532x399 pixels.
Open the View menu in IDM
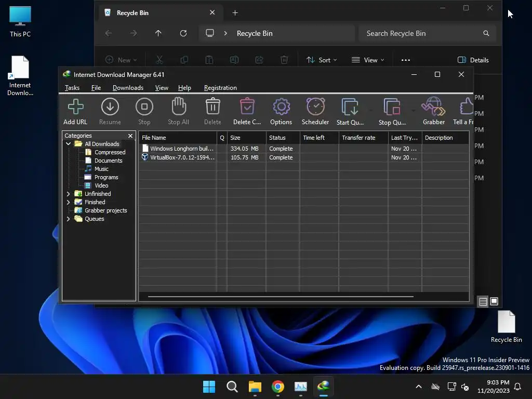coord(162,88)
